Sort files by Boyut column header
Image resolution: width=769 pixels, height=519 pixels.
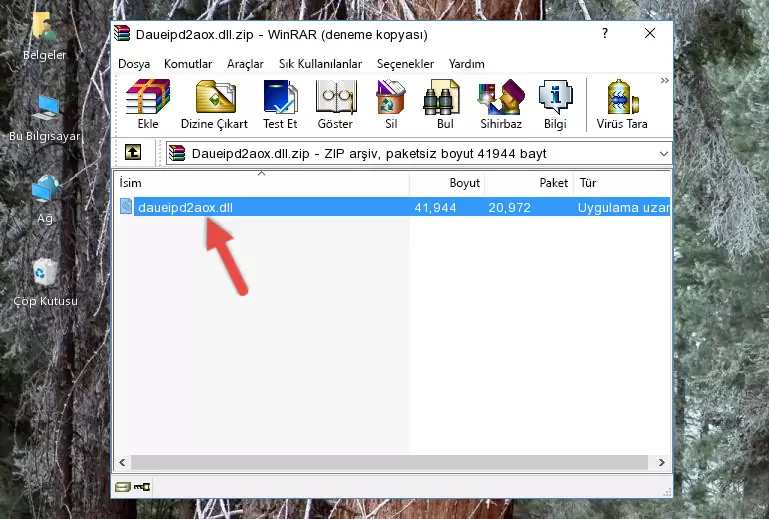[447, 183]
